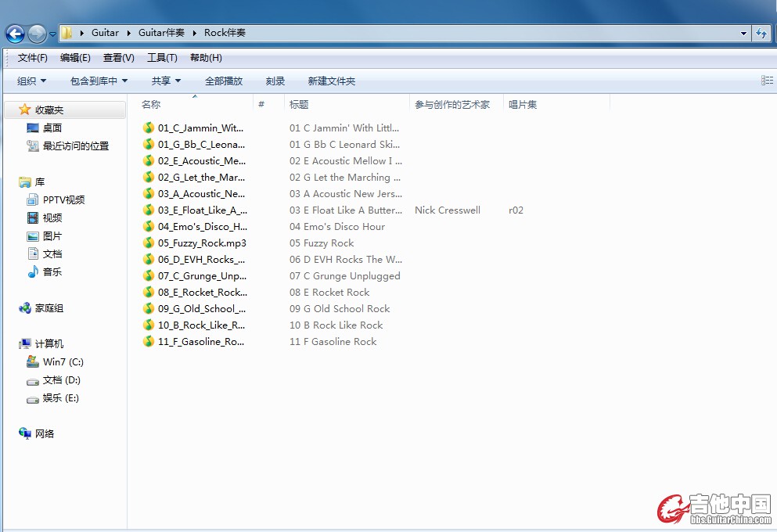Screen dimensions: 777x532
Task: Click the Back navigation arrow button
Action: pyautogui.click(x=15, y=33)
